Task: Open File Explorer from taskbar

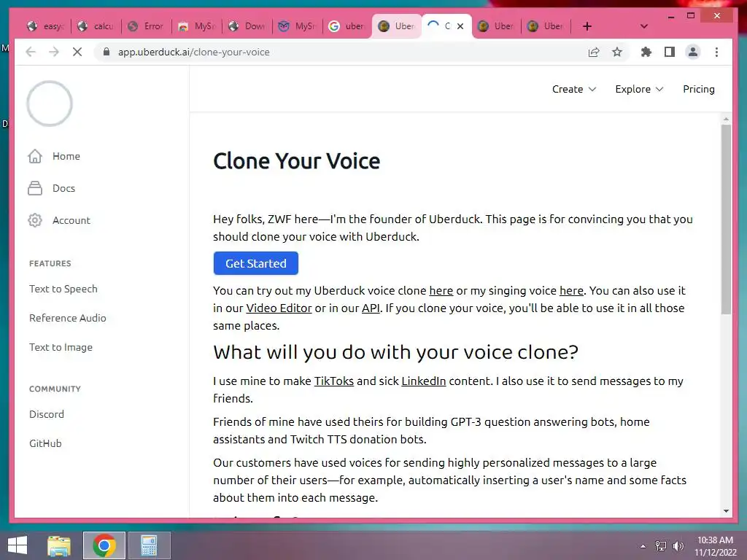Action: coord(59,545)
